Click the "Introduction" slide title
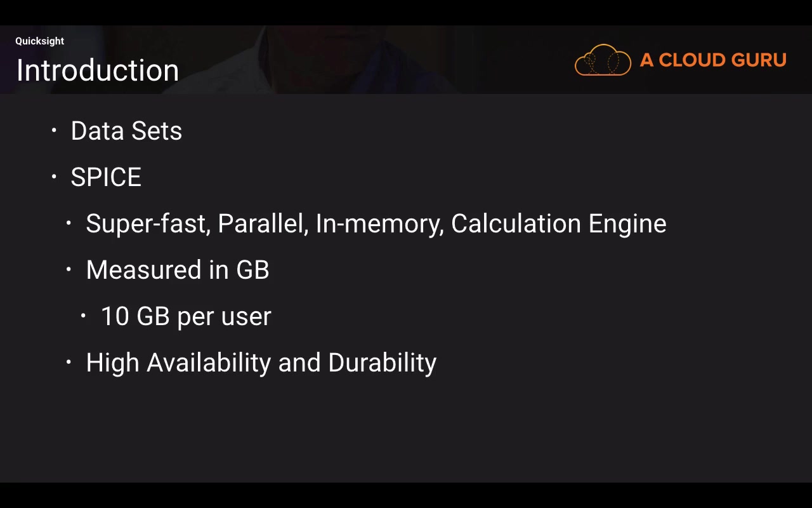This screenshot has height=508, width=812. [97, 70]
